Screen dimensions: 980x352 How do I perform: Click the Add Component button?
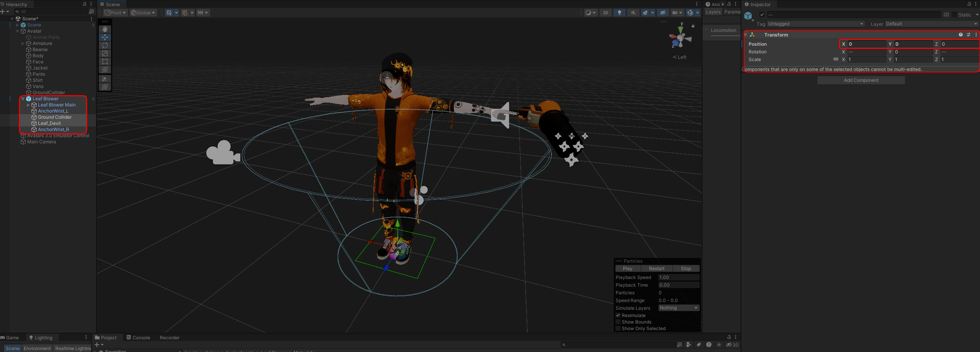click(x=861, y=80)
